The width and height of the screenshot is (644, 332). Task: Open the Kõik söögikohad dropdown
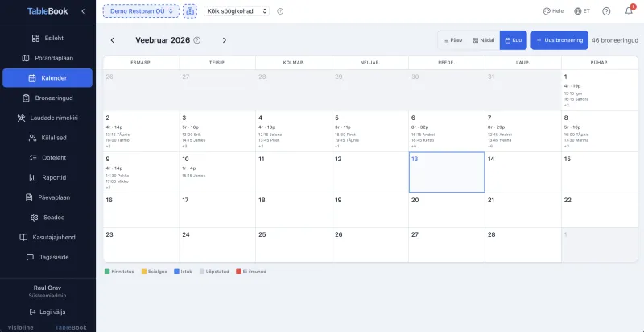tap(237, 11)
